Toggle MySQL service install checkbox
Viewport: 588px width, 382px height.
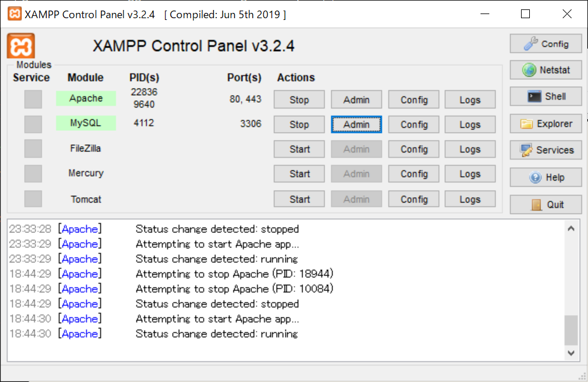click(33, 124)
